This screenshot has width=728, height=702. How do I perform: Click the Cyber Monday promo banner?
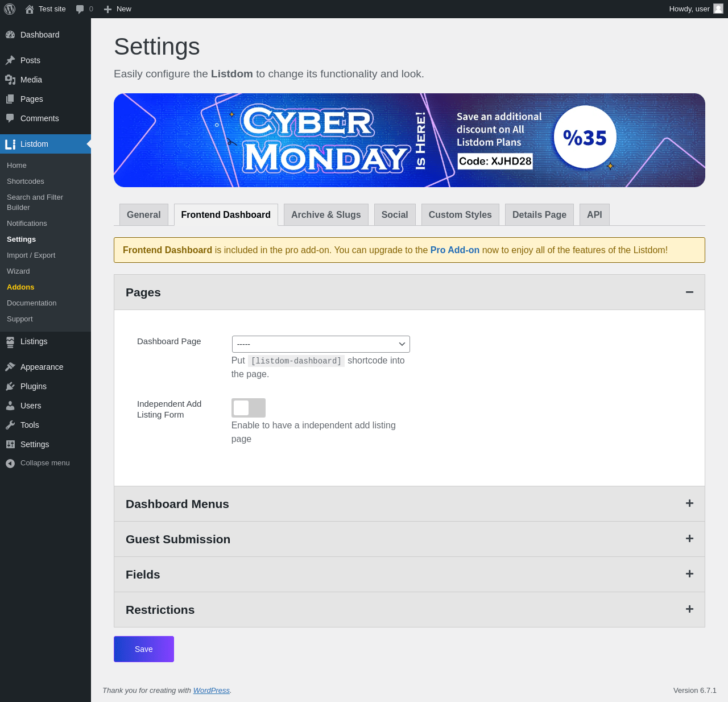click(409, 141)
